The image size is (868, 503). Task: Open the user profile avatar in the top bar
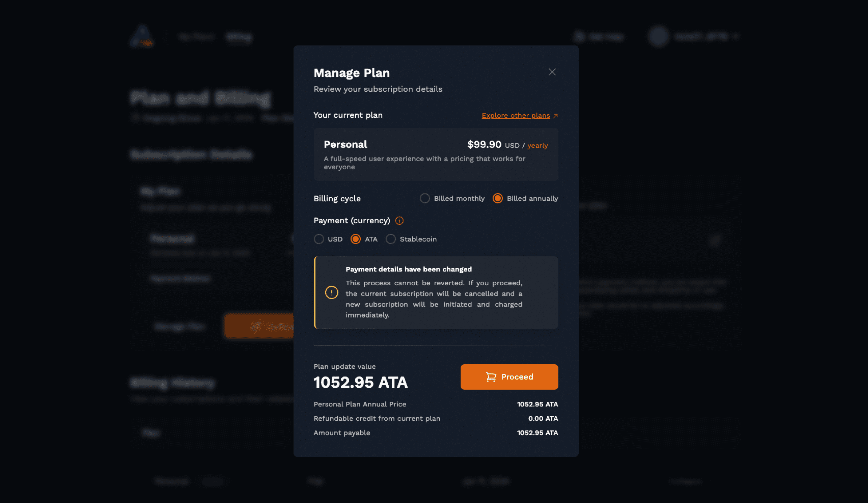point(658,36)
